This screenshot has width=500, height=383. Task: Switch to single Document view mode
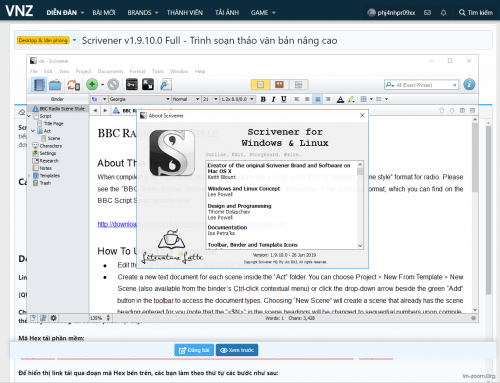[x=260, y=85]
